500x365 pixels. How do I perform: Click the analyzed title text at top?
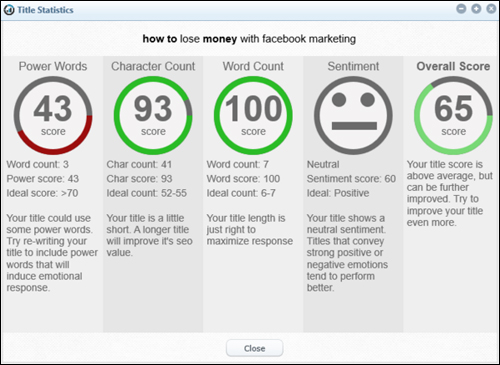(249, 39)
